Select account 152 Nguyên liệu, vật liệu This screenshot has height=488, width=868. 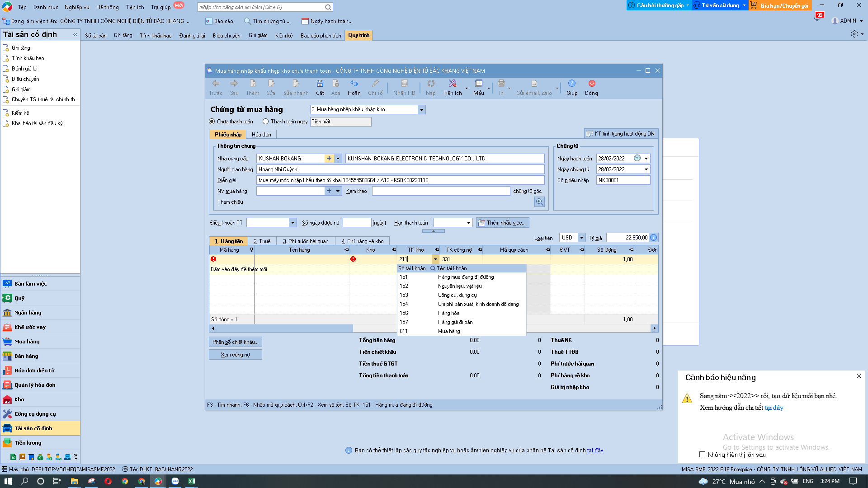pyautogui.click(x=462, y=286)
